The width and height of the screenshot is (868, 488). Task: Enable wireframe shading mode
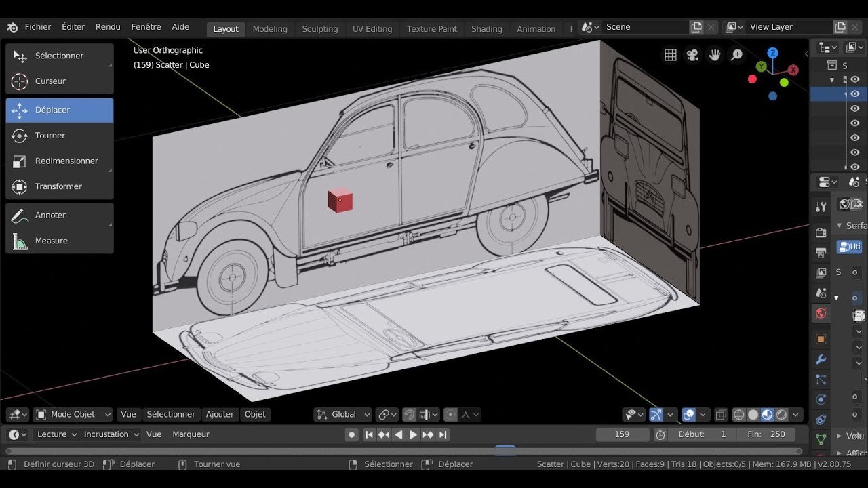point(739,415)
